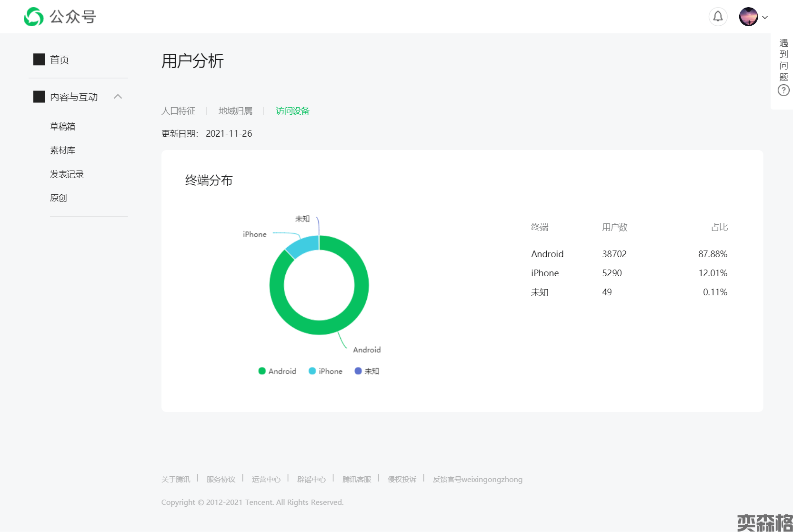Screen dimensions: 793x532
Task: Toggle Android legend in the chart
Action: click(x=277, y=371)
